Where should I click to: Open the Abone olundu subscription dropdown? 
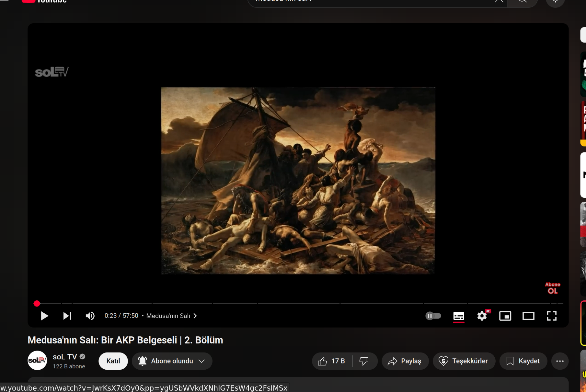172,361
